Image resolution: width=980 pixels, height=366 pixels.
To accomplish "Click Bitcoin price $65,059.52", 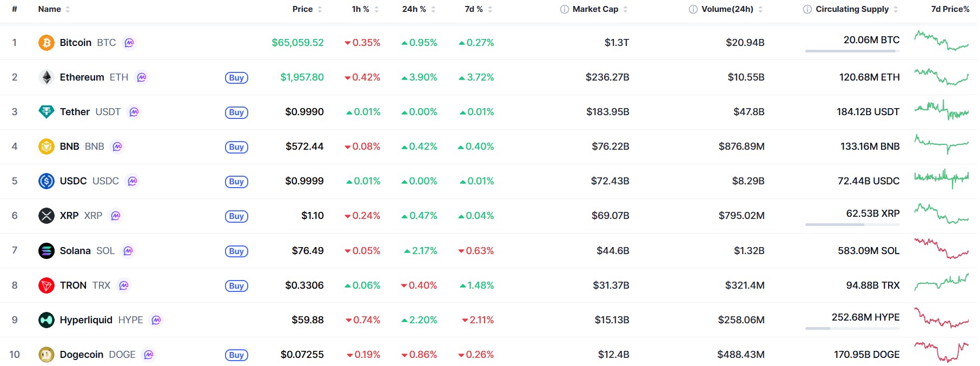I will [x=297, y=43].
